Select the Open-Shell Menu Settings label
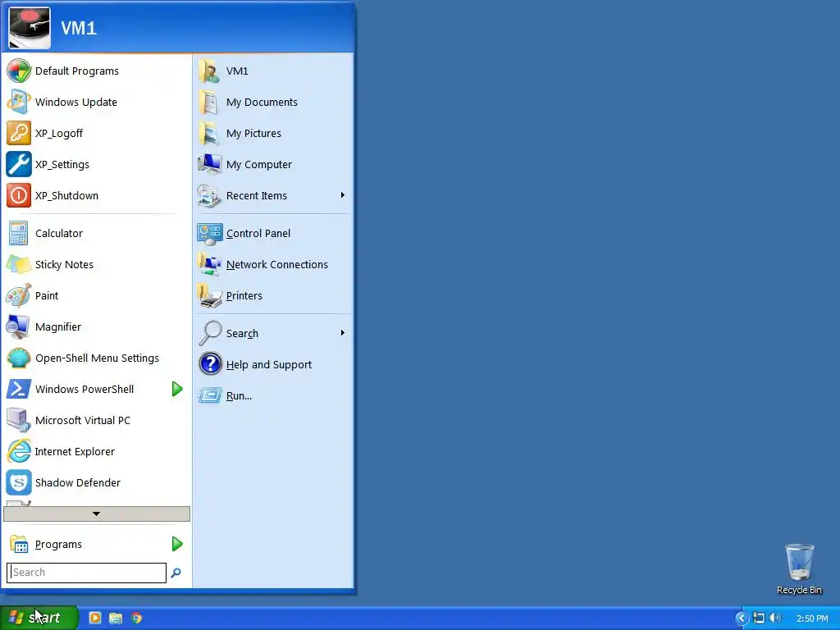 coord(97,358)
